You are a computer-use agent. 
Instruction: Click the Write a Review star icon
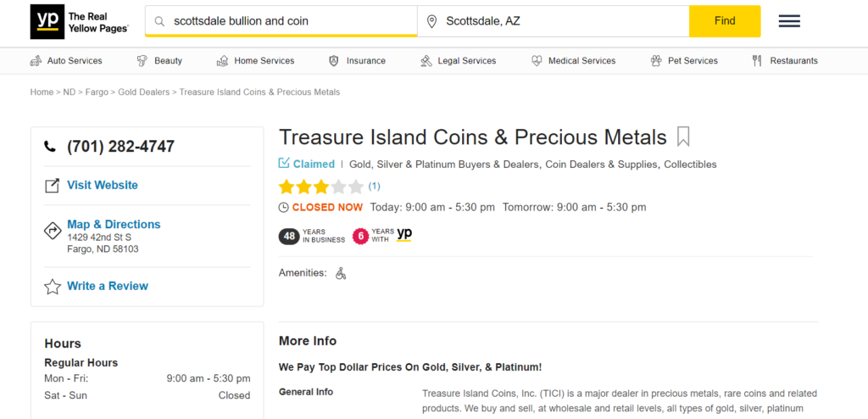click(x=52, y=287)
